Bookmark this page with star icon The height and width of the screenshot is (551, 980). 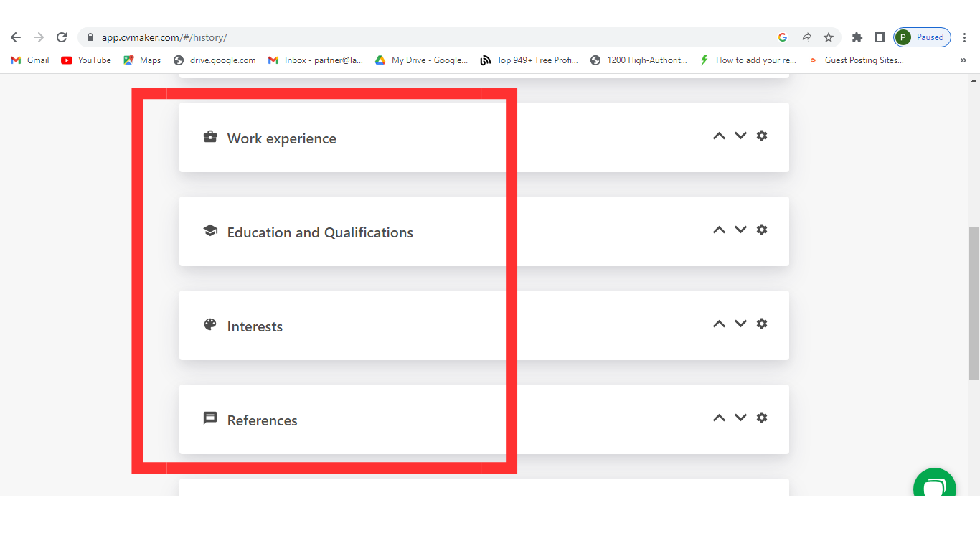pyautogui.click(x=829, y=37)
